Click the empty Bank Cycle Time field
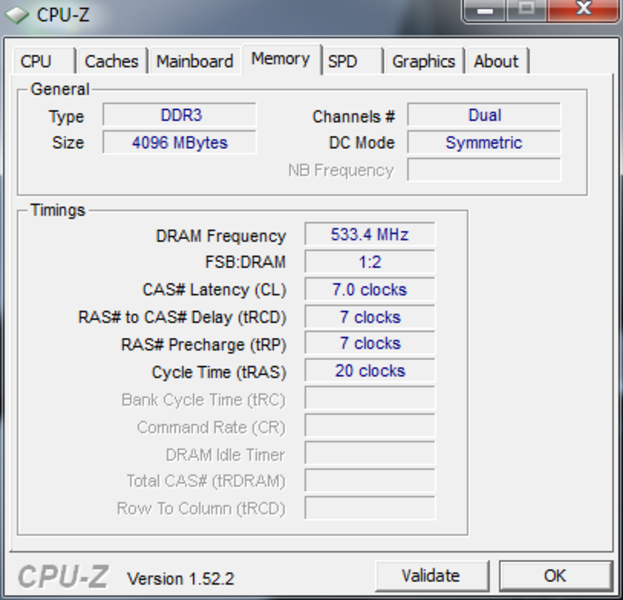The image size is (623, 600). (x=370, y=398)
